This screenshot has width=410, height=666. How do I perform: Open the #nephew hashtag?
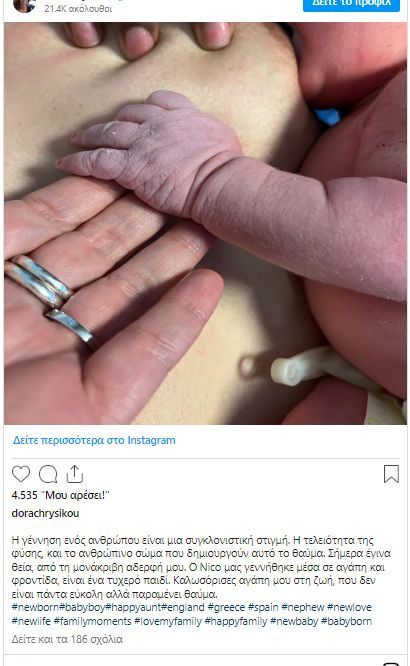point(303,607)
